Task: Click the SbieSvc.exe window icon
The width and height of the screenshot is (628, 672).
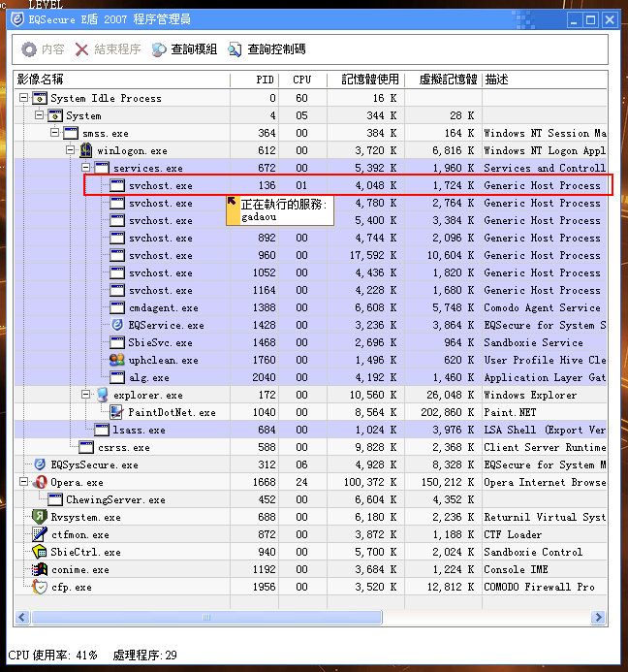Action: pyautogui.click(x=117, y=342)
